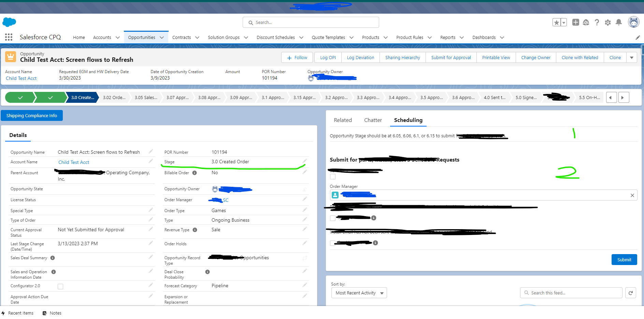This screenshot has width=644, height=319.
Task: Open more record actions dropdown arrow
Action: pyautogui.click(x=632, y=57)
